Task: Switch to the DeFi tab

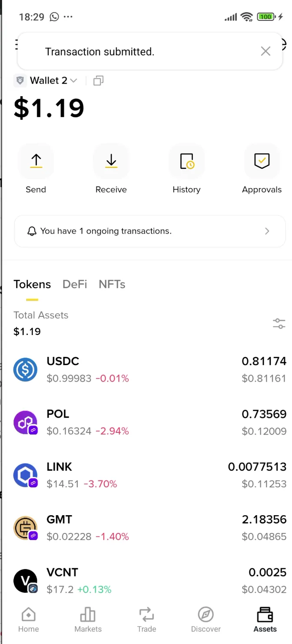Action: click(x=74, y=284)
